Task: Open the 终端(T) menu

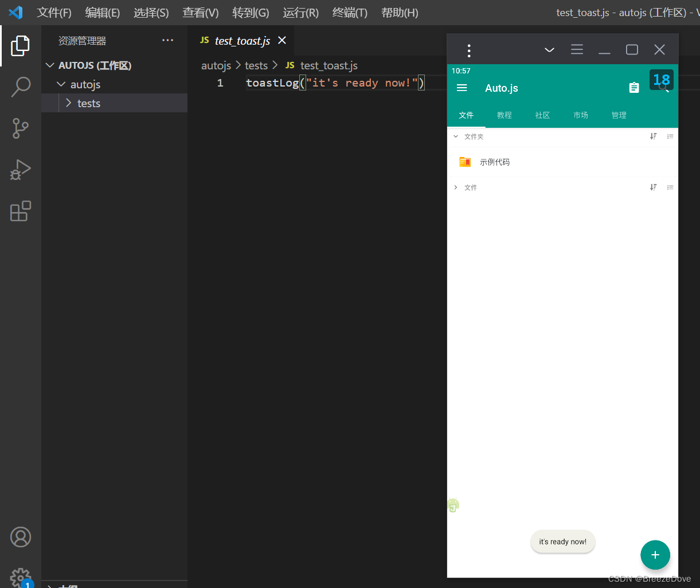Action: [x=350, y=13]
